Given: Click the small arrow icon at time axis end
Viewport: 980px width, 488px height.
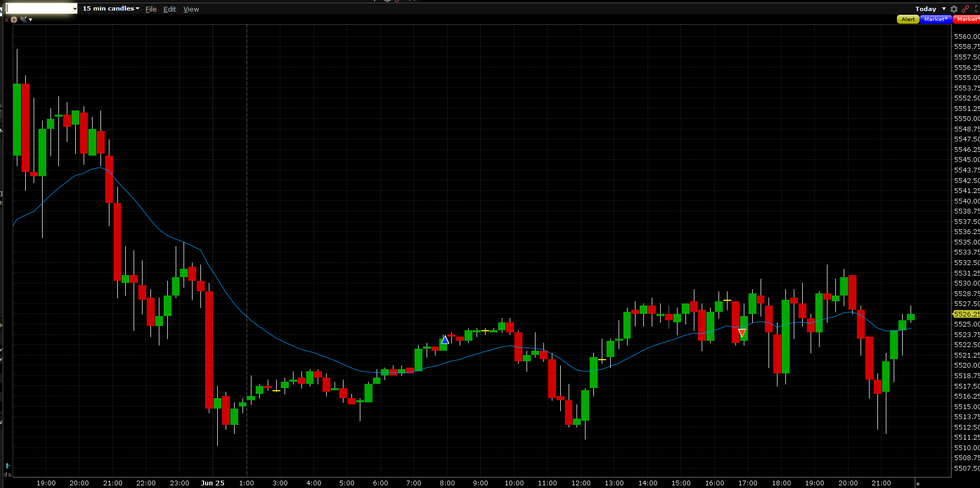Looking at the screenshot, I should [918, 483].
